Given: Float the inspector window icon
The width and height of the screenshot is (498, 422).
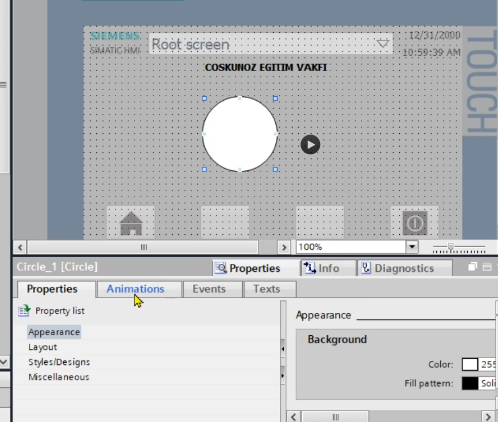Looking at the screenshot, I should [x=472, y=267].
